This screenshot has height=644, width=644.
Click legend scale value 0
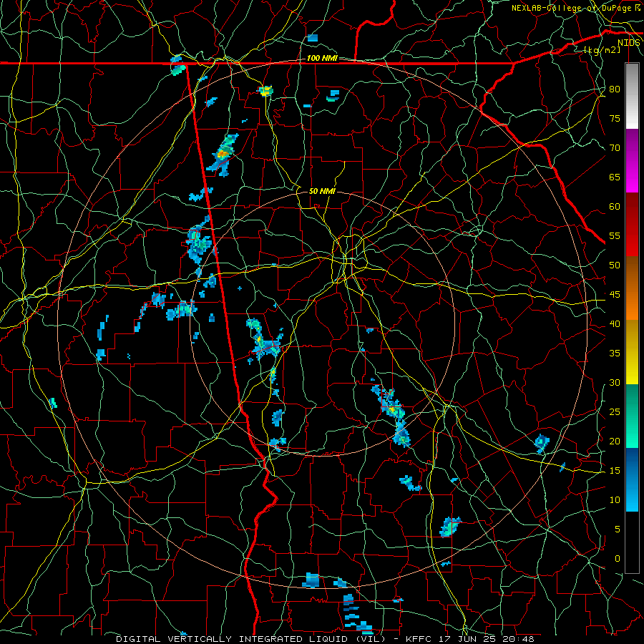(x=618, y=559)
